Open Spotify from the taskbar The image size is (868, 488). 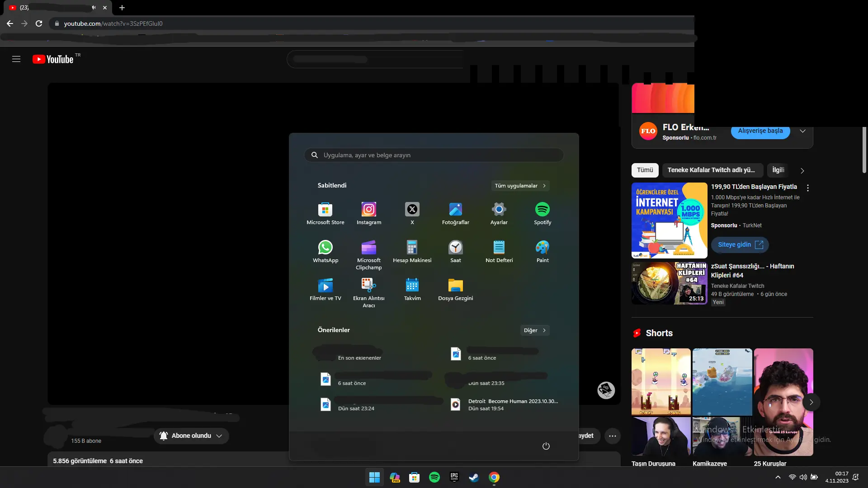(434, 477)
